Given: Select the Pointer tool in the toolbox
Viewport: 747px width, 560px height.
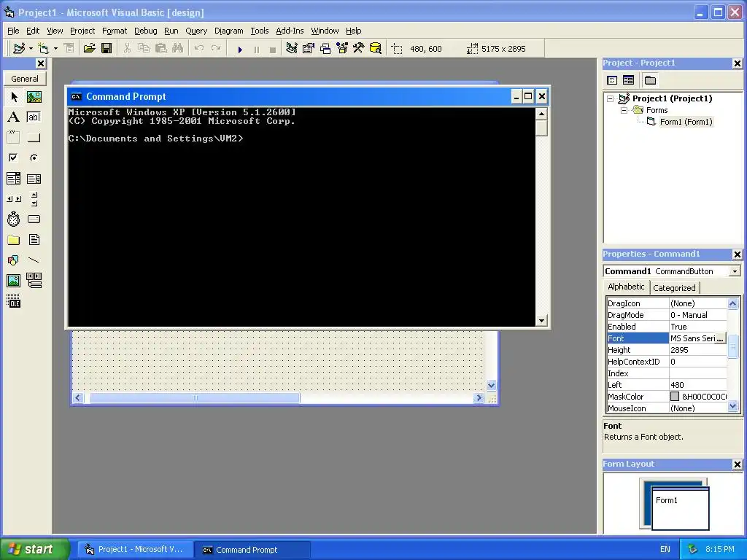Looking at the screenshot, I should click(x=13, y=97).
